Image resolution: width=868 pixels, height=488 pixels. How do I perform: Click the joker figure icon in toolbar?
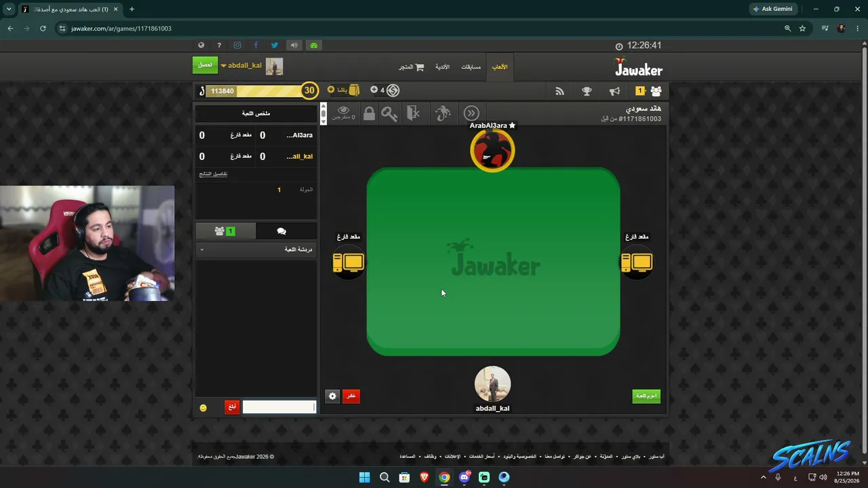443,113
